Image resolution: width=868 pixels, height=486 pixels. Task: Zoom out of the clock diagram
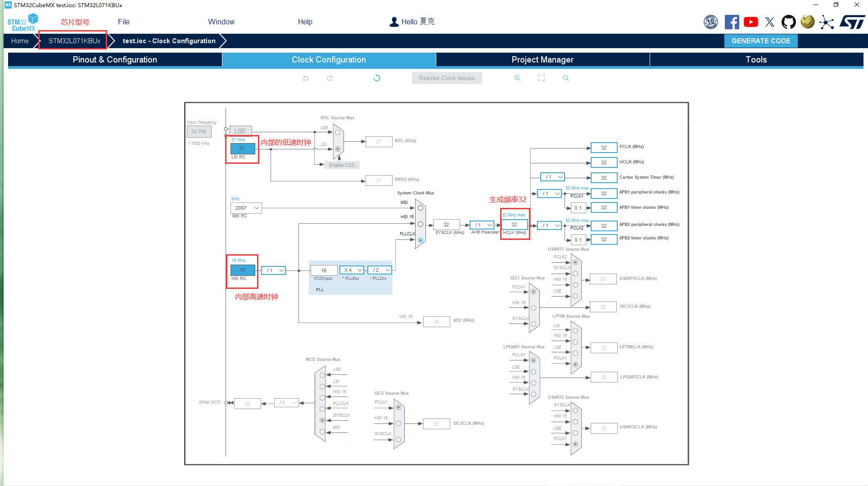point(566,78)
